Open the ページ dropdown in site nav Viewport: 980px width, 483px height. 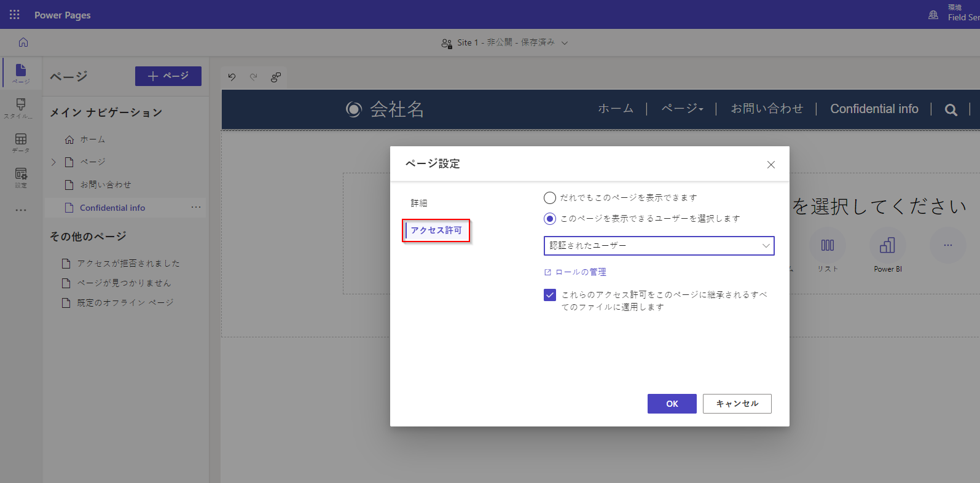tap(683, 109)
